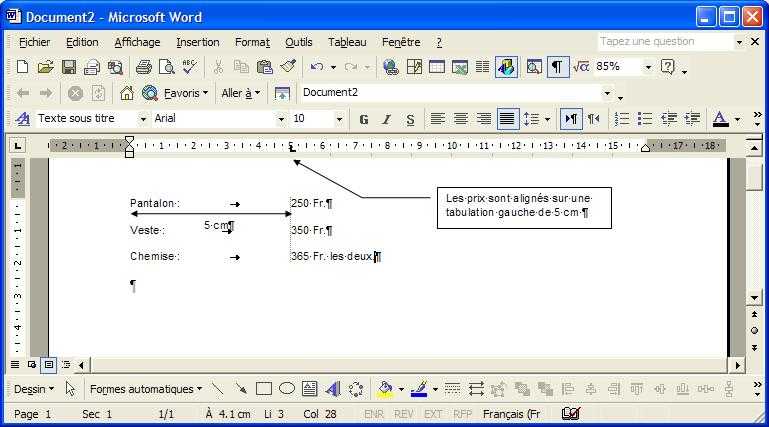This screenshot has height=427, width=769.
Task: Open the Insertion menu
Action: click(x=198, y=42)
